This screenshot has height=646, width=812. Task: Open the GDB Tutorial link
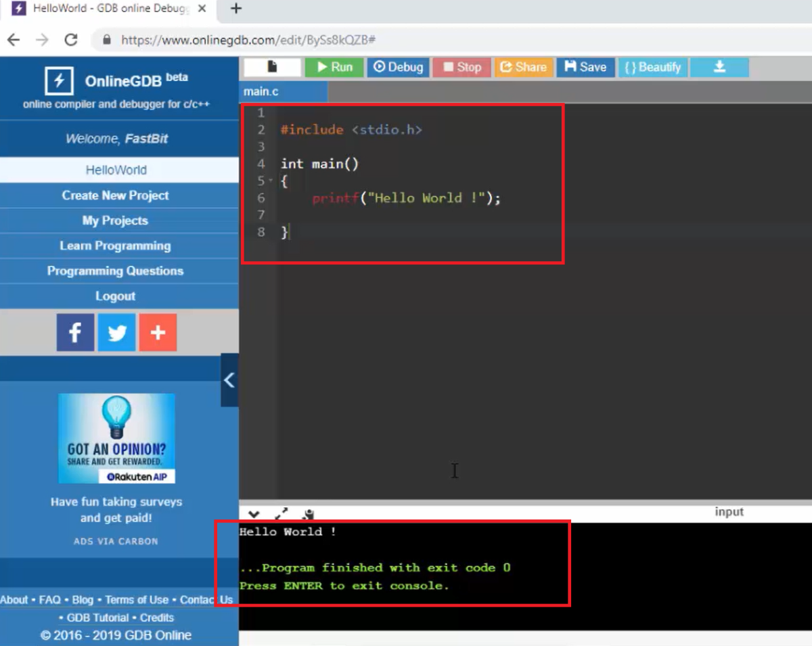[97, 618]
